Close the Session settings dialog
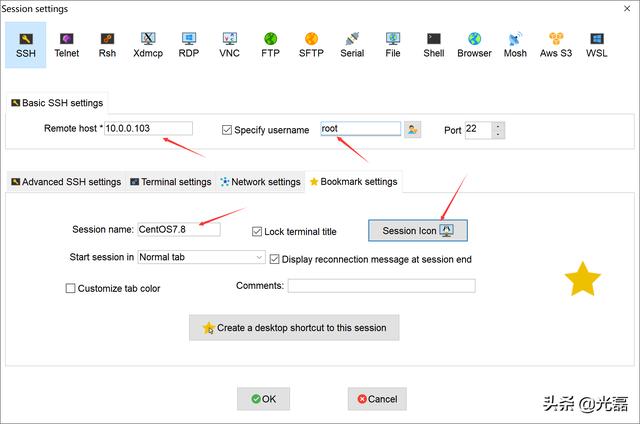640x424 pixels. click(627, 8)
